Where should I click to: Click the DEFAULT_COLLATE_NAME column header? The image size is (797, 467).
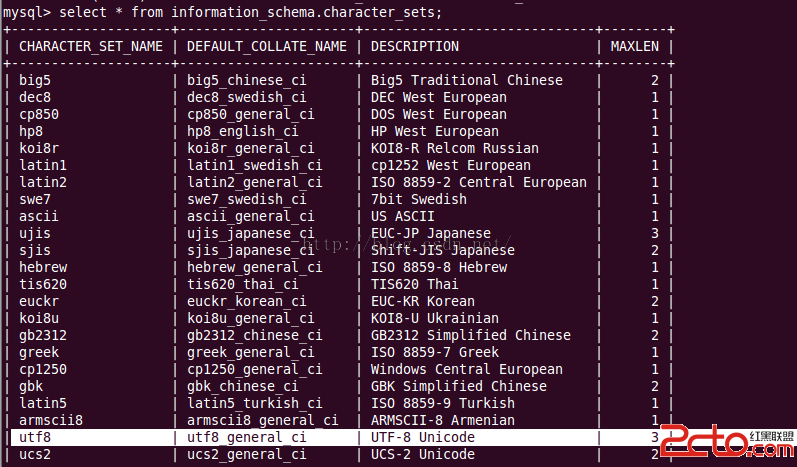pyautogui.click(x=267, y=46)
